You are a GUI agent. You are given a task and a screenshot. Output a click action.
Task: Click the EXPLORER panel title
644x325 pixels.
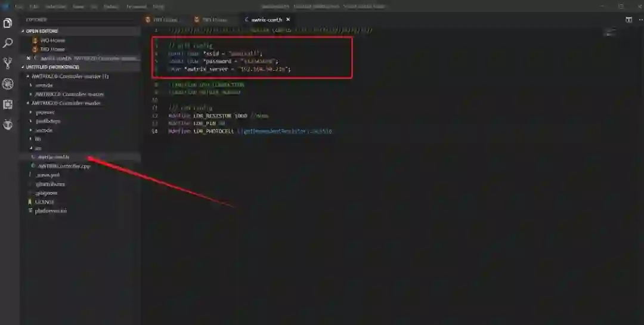point(36,20)
